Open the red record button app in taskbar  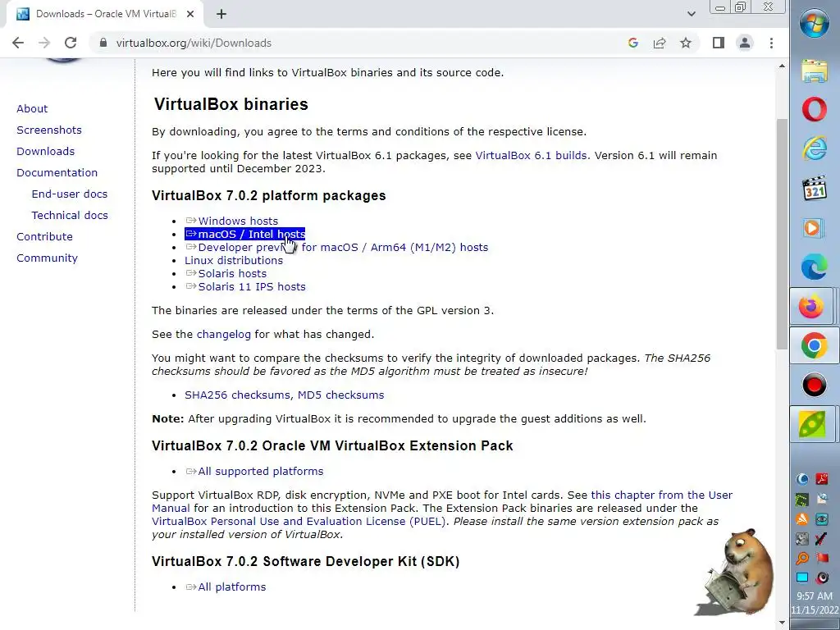click(815, 386)
